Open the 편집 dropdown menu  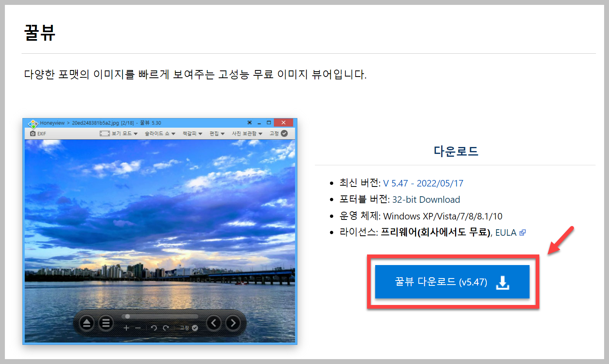pyautogui.click(x=217, y=134)
